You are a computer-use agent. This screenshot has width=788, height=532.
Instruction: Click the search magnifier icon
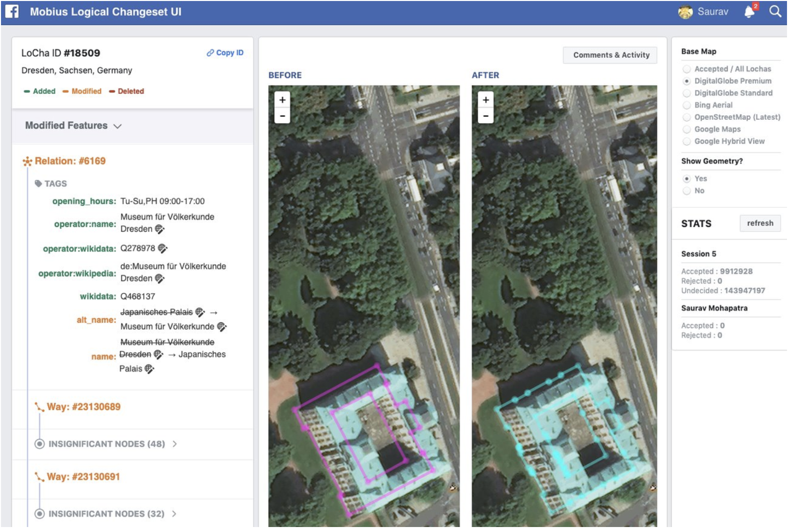pos(775,11)
